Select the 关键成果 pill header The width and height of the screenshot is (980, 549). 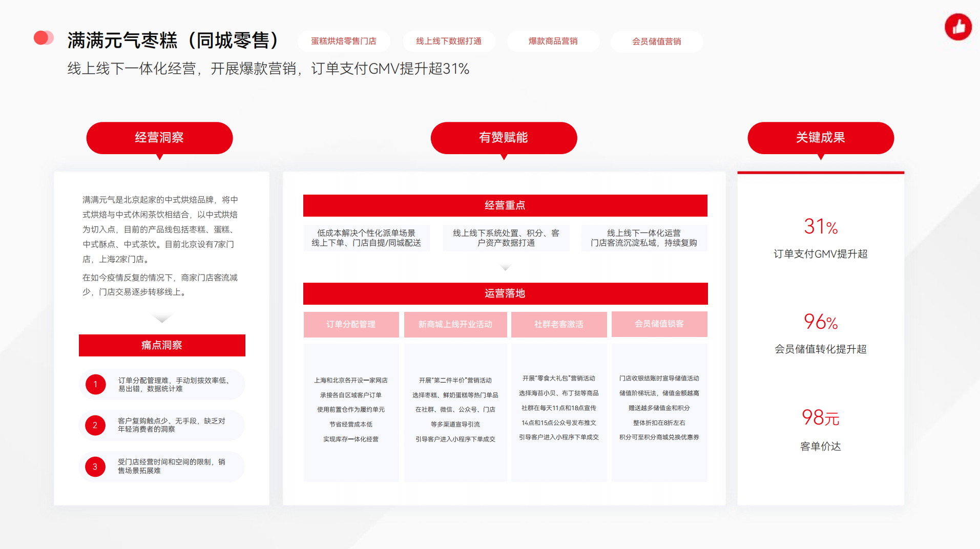point(821,138)
